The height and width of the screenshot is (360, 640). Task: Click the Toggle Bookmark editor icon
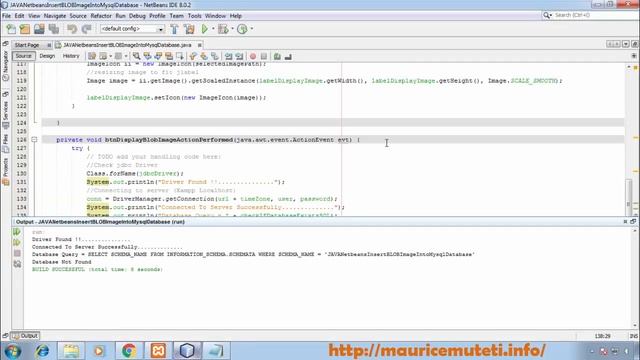click(215, 56)
